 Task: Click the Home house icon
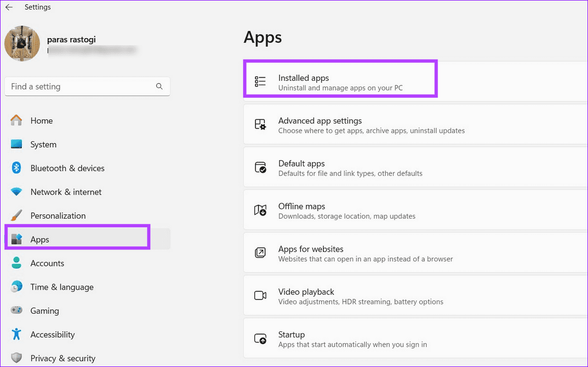point(16,120)
